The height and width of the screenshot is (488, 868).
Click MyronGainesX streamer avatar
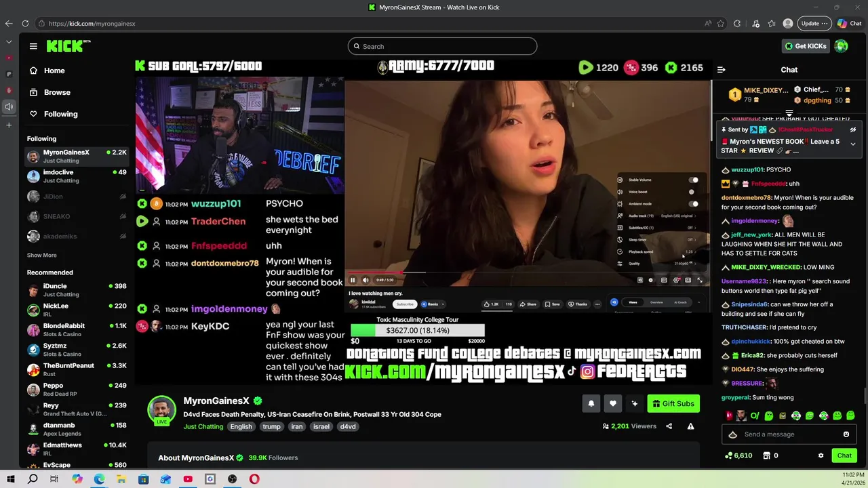pos(162,409)
